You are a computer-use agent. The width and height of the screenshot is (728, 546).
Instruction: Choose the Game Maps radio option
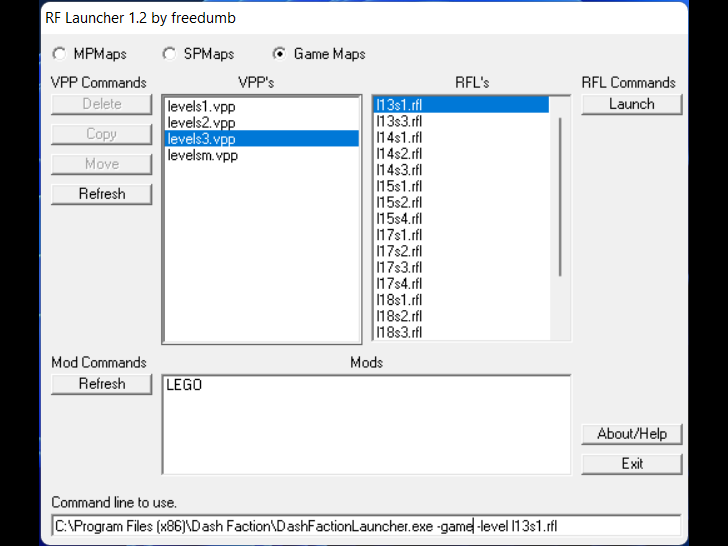click(x=279, y=54)
